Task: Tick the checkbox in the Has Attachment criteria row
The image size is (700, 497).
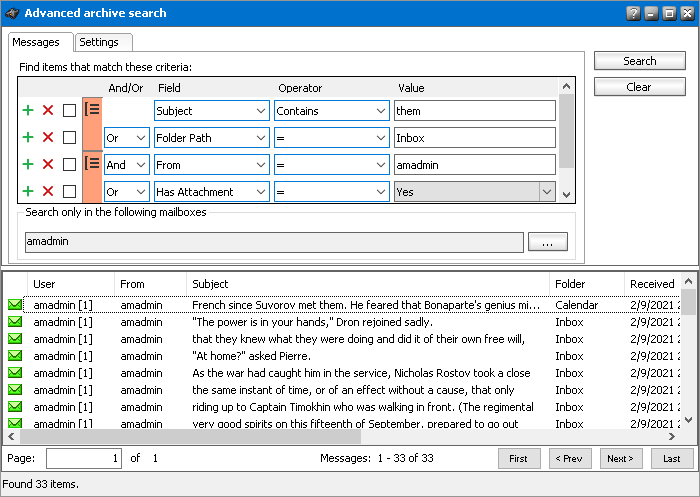Action: 69,191
